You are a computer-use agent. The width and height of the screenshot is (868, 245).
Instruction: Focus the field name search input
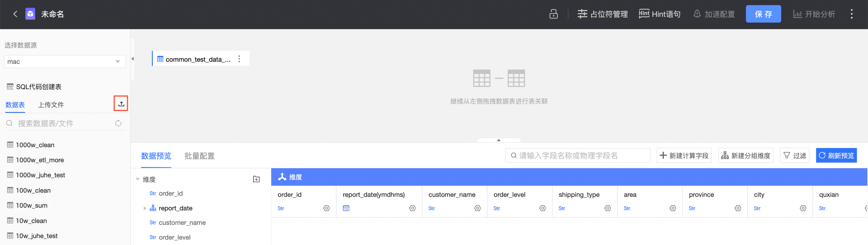pyautogui.click(x=577, y=156)
